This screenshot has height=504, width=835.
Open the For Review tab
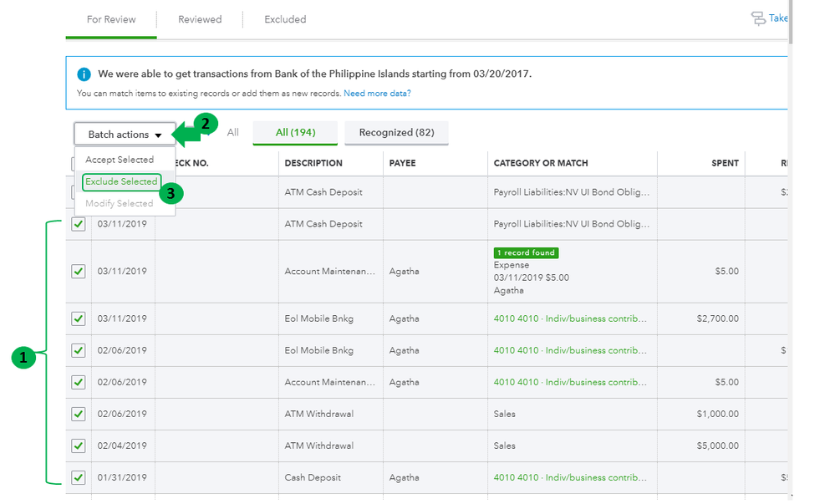click(x=111, y=19)
